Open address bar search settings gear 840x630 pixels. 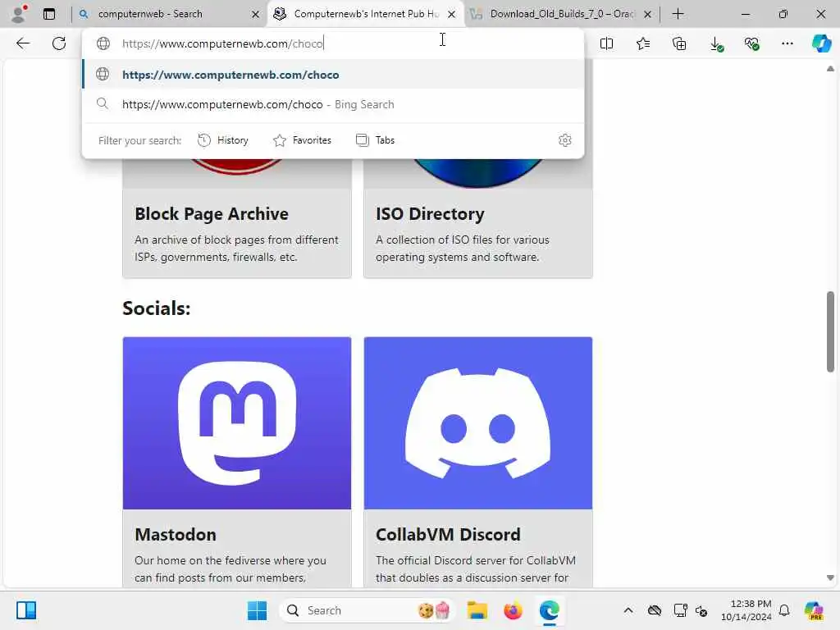564,140
